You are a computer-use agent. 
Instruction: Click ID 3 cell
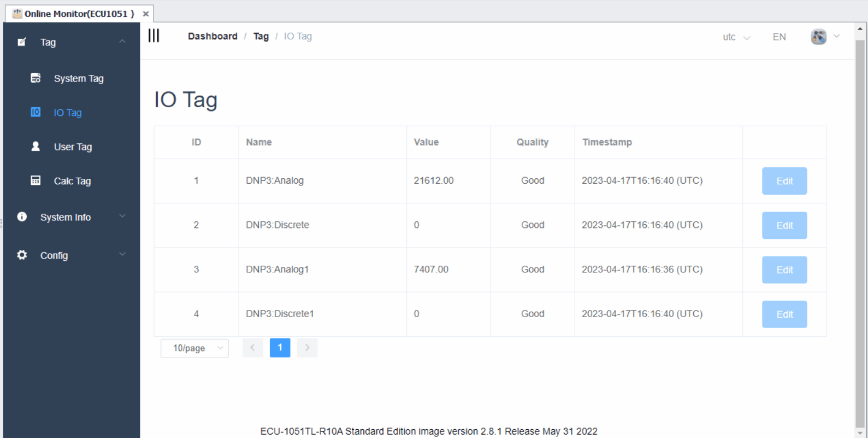point(196,269)
